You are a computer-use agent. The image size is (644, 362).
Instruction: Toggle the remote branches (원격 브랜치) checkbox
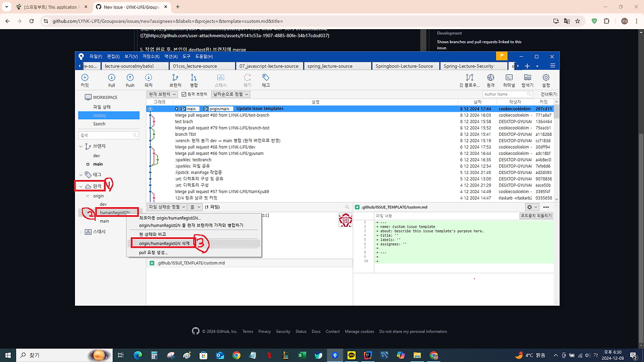pyautogui.click(x=184, y=94)
